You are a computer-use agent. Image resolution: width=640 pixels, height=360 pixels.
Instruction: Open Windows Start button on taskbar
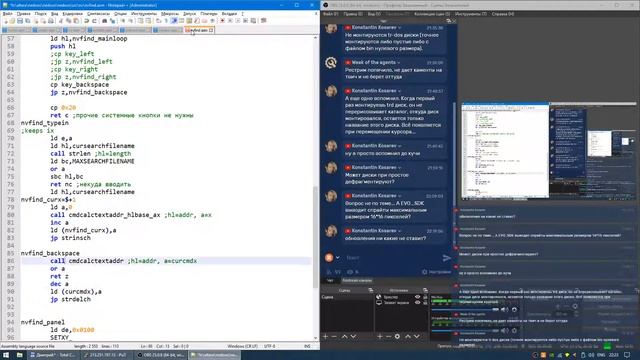(6, 355)
